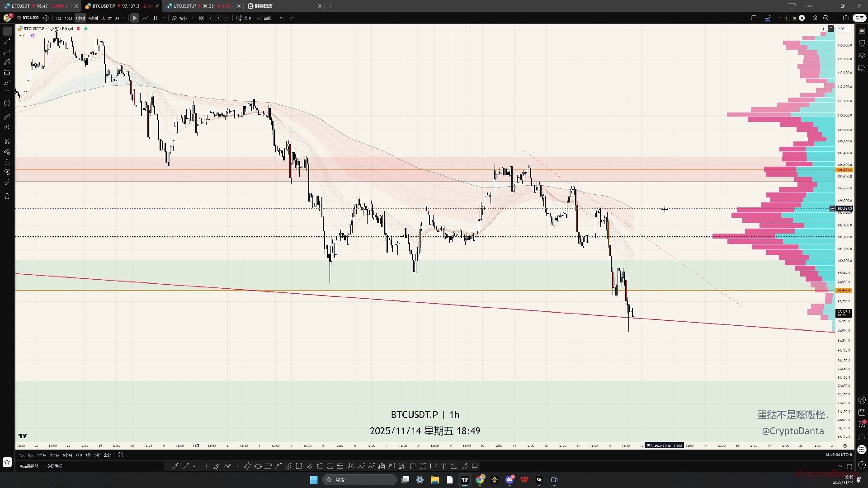Click the go-to-date calendar icon
Viewport: 868px width, 488px height.
tap(120, 455)
